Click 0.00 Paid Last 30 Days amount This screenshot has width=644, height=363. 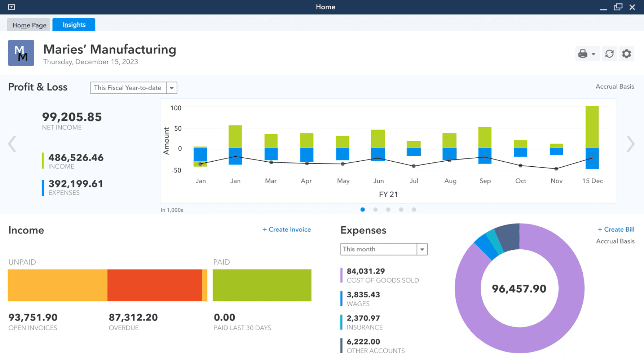click(224, 318)
